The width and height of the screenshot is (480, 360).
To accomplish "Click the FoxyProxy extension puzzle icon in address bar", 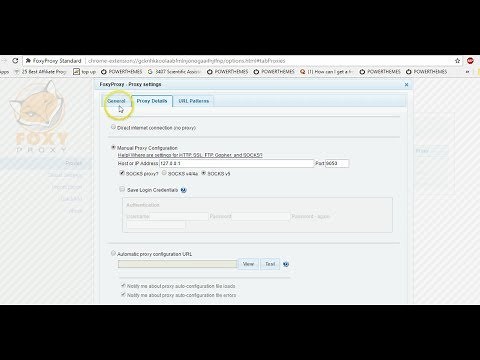I will tap(28, 61).
